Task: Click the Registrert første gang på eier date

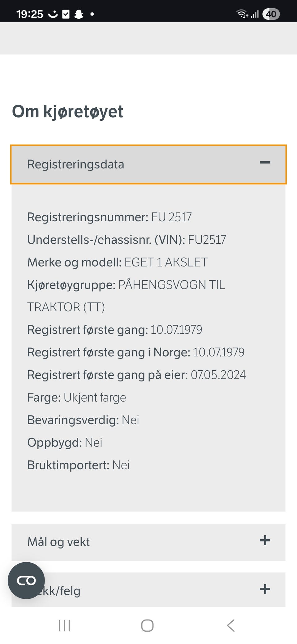Action: point(218,375)
